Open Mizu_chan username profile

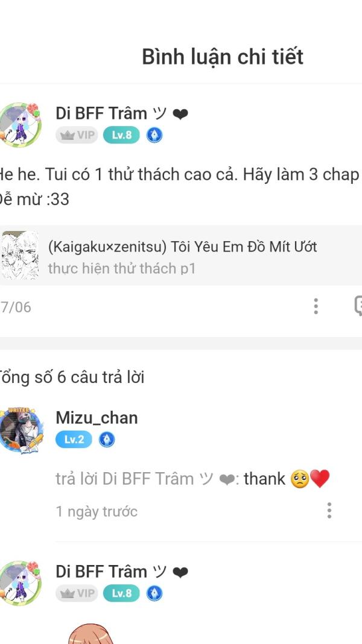(97, 418)
